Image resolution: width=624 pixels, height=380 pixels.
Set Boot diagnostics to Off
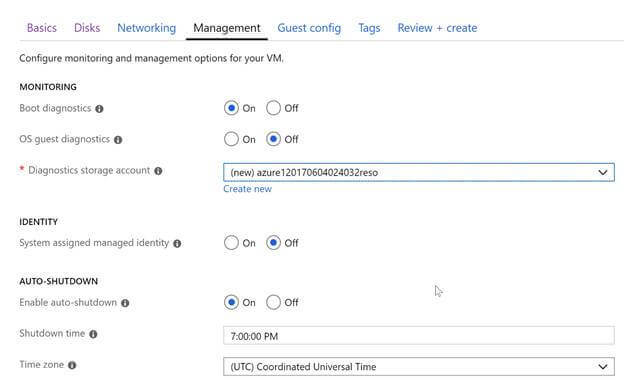(273, 108)
